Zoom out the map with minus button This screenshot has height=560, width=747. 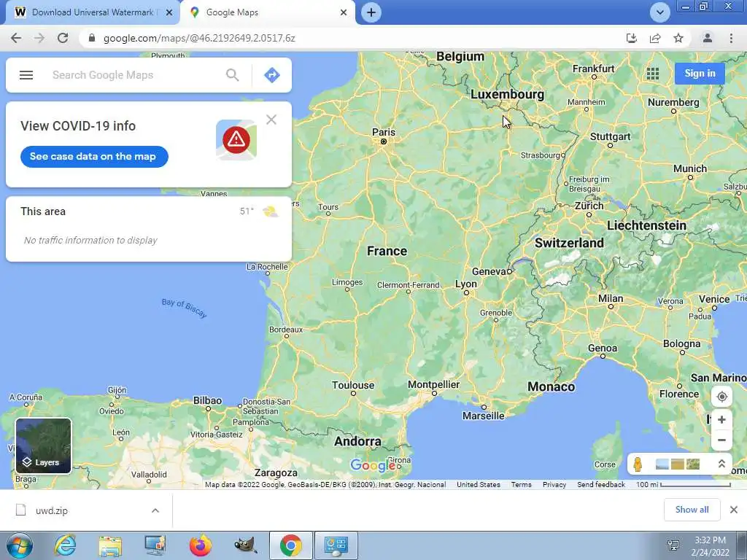coord(721,440)
